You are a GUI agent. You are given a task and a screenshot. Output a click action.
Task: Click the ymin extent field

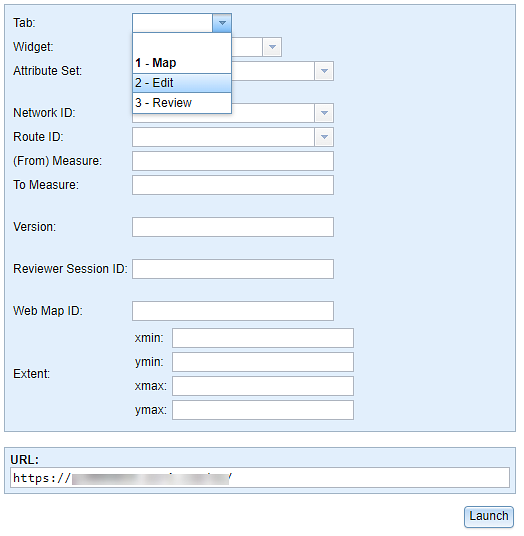[263, 362]
